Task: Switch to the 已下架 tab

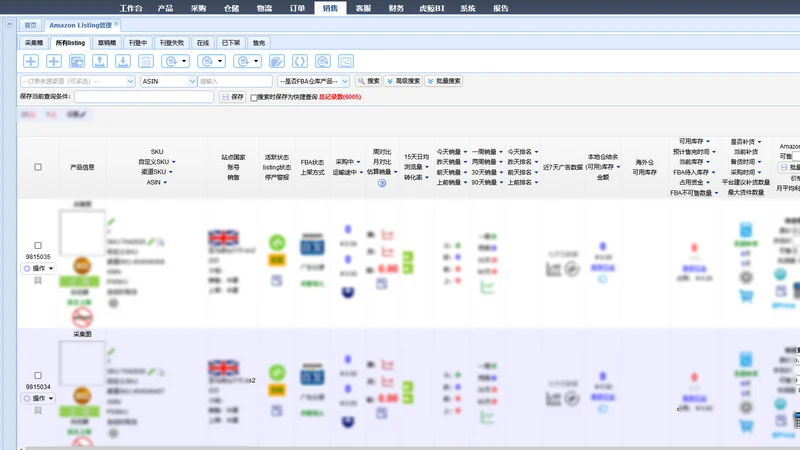Action: click(231, 43)
